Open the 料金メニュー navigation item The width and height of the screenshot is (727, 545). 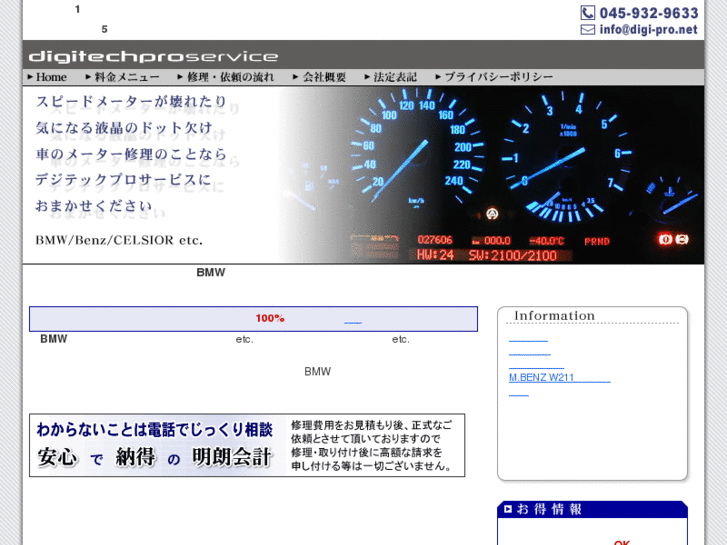pos(122,77)
